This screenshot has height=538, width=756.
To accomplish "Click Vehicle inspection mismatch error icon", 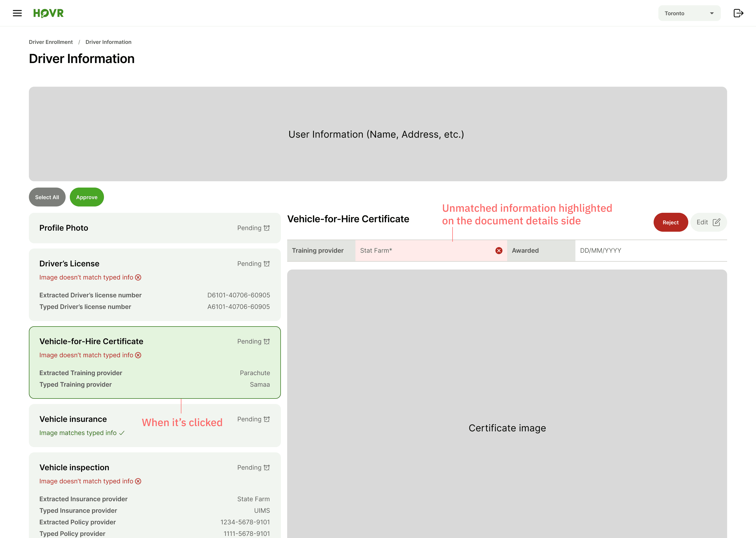I will pyautogui.click(x=138, y=481).
